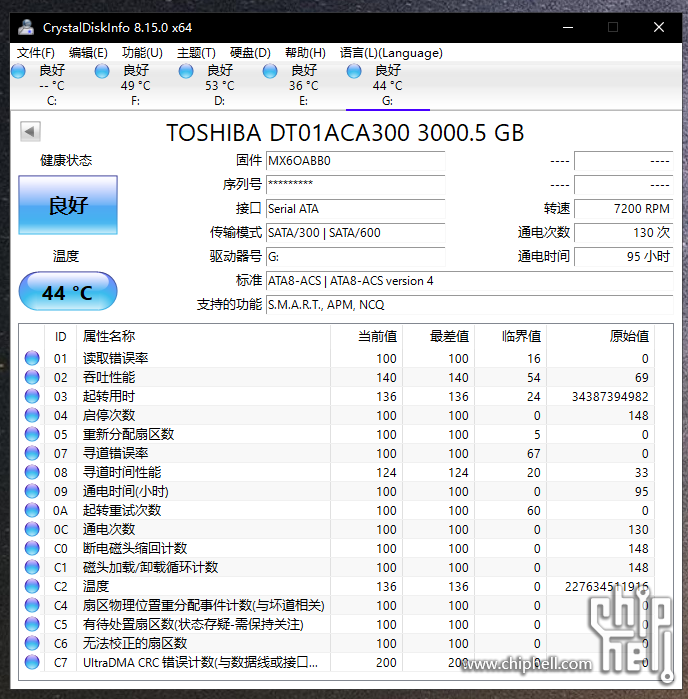Click the status icon for attribute 09
Viewport: 688px width, 699px height.
pyautogui.click(x=32, y=491)
